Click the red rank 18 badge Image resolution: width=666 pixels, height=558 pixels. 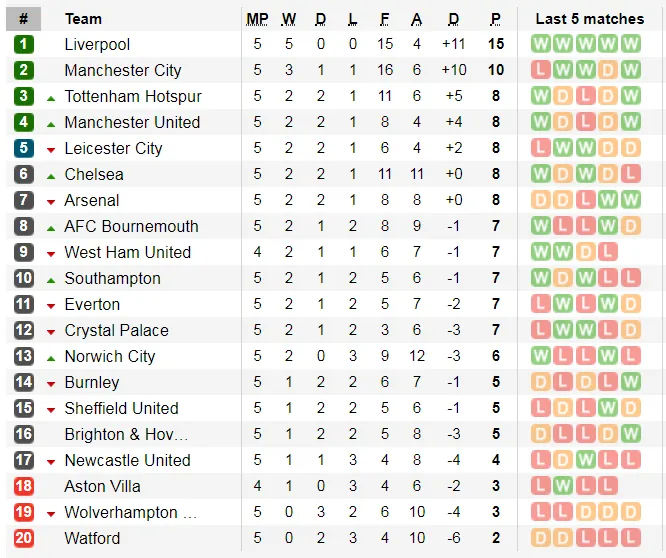24,486
